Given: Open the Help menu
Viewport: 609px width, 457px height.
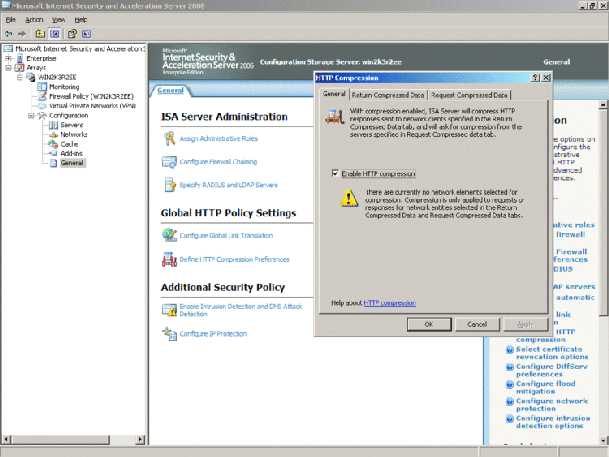Looking at the screenshot, I should point(81,20).
